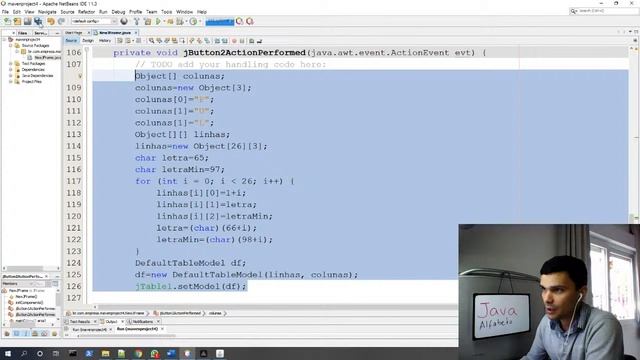Click the jButton2ActionPerformed breadcrumb
This screenshot has width=640, height=360.
pyautogui.click(x=180, y=313)
